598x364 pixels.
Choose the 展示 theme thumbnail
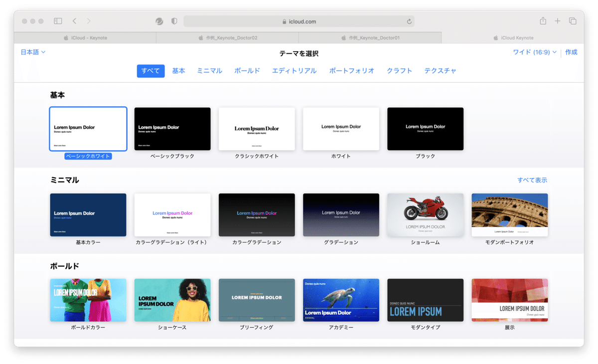(x=509, y=300)
